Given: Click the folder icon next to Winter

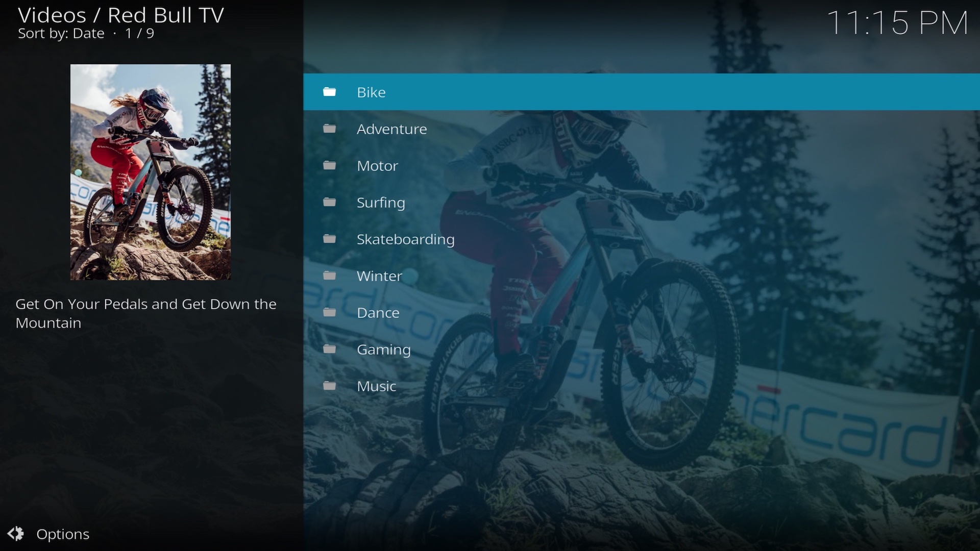Looking at the screenshot, I should click(330, 276).
